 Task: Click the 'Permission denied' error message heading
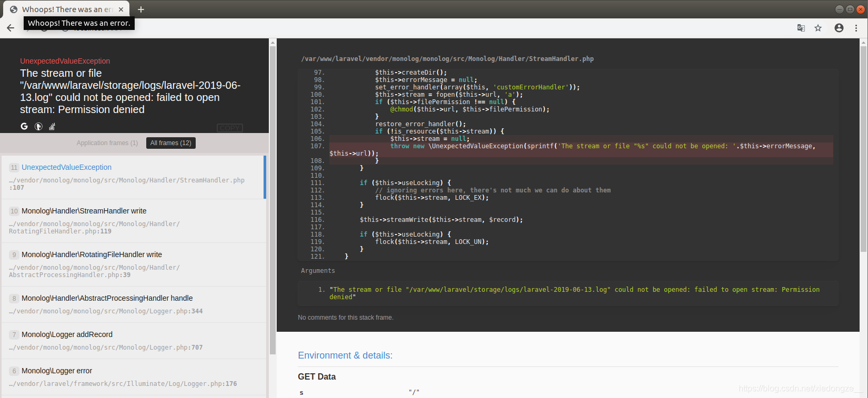click(x=130, y=91)
